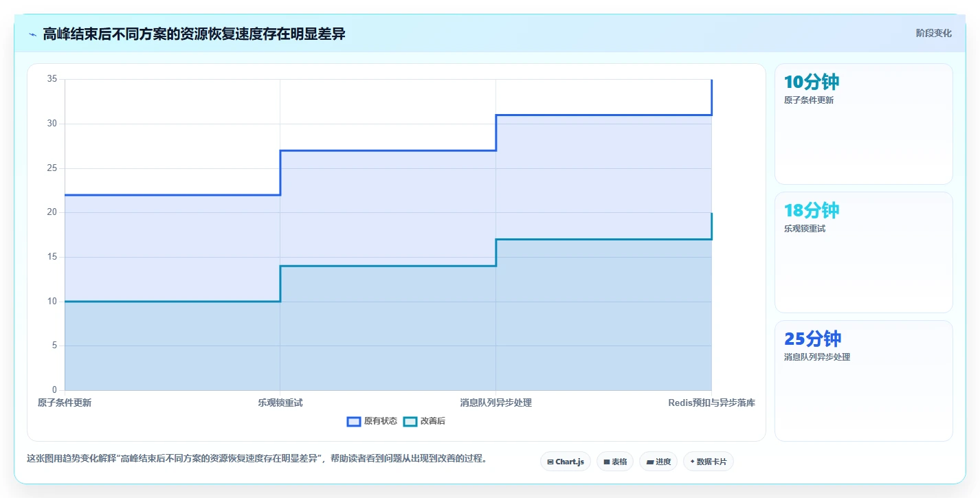Click the x-axis label 消息队列异步处理
This screenshot has width=980, height=498.
[496, 403]
